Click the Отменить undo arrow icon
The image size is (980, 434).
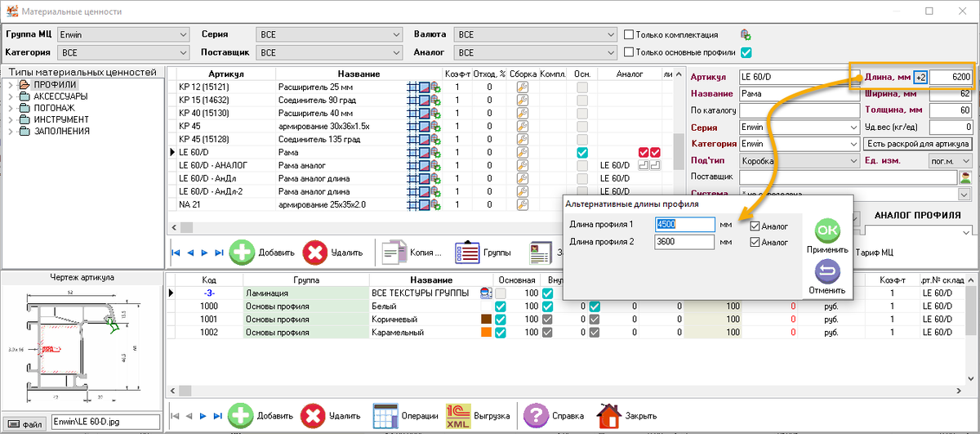point(827,271)
